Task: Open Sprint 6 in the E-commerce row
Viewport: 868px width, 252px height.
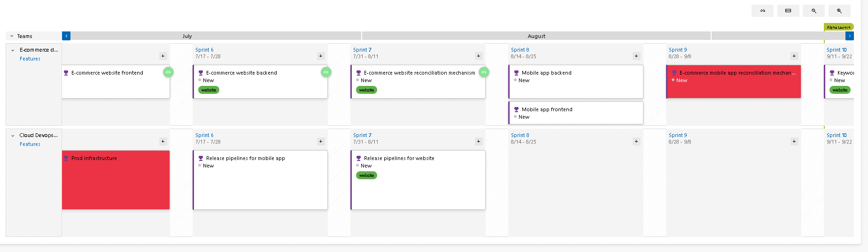Action: 204,50
